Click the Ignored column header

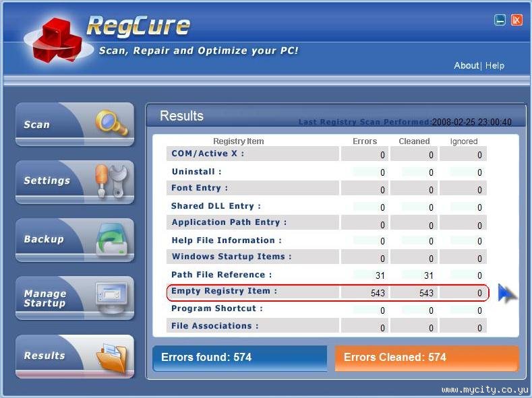[x=464, y=141]
